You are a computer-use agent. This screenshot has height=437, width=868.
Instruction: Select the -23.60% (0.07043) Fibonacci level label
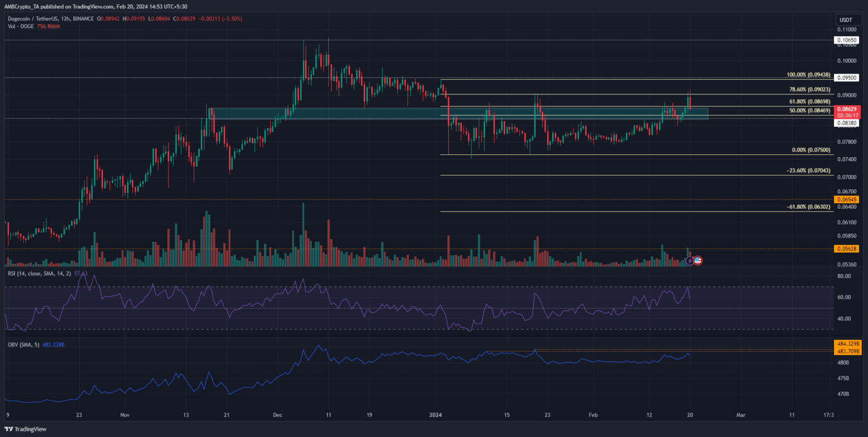coord(808,171)
